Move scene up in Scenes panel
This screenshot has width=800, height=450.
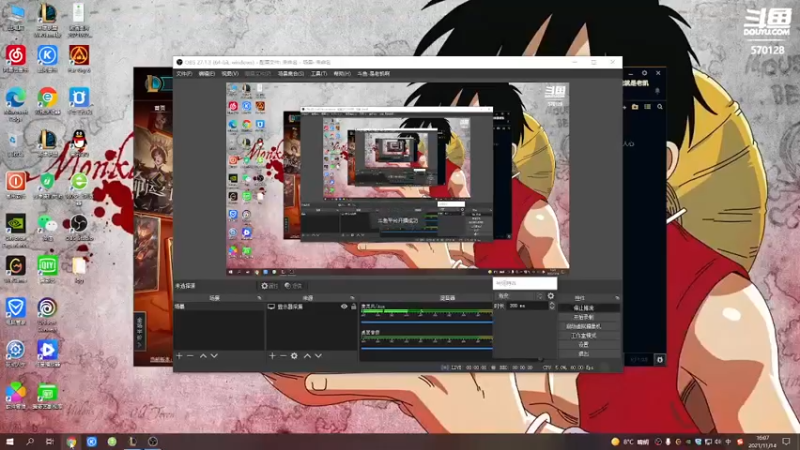pos(203,356)
